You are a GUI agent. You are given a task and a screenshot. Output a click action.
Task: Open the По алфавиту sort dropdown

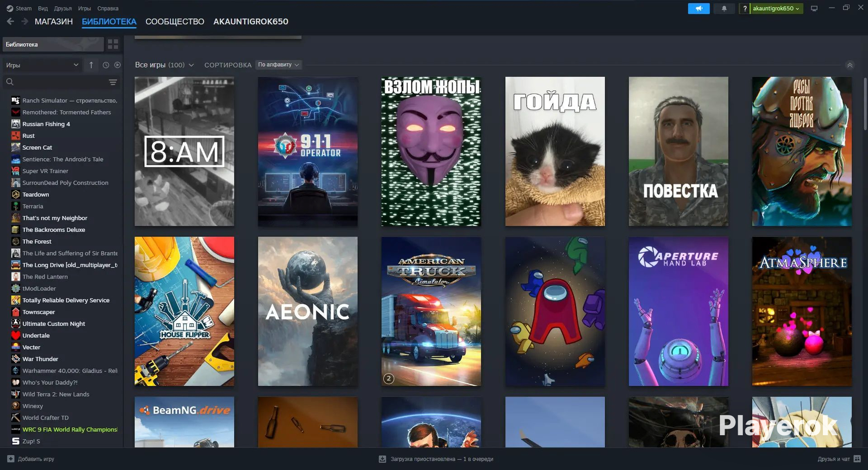point(278,65)
